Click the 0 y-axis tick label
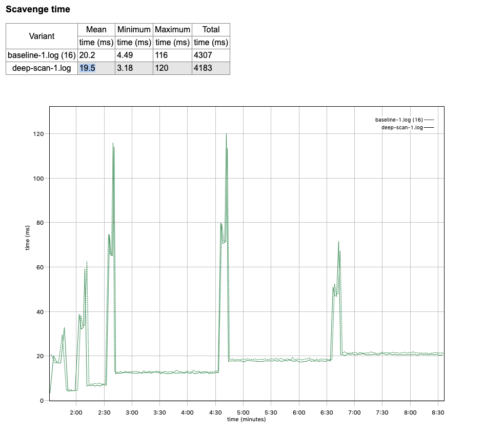The image size is (504, 432). (x=42, y=401)
